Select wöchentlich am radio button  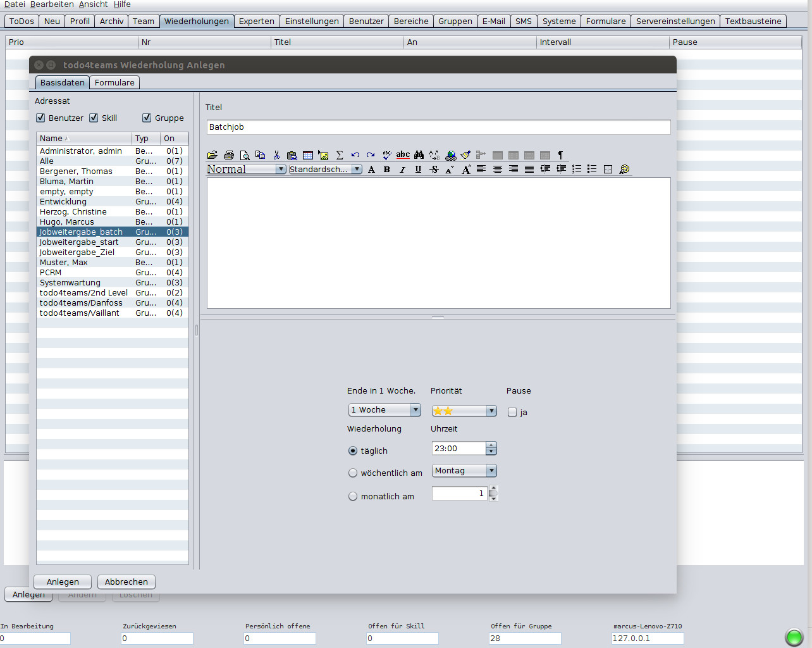click(x=353, y=473)
